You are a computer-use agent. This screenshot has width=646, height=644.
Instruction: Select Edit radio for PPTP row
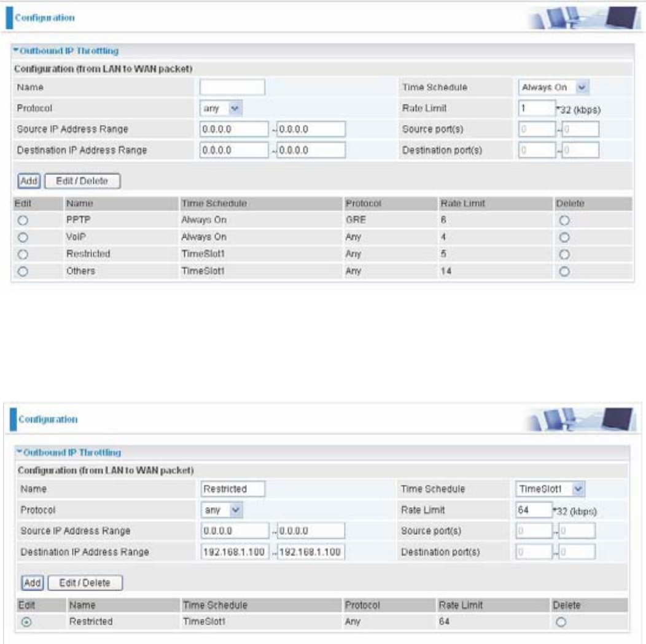coord(23,220)
